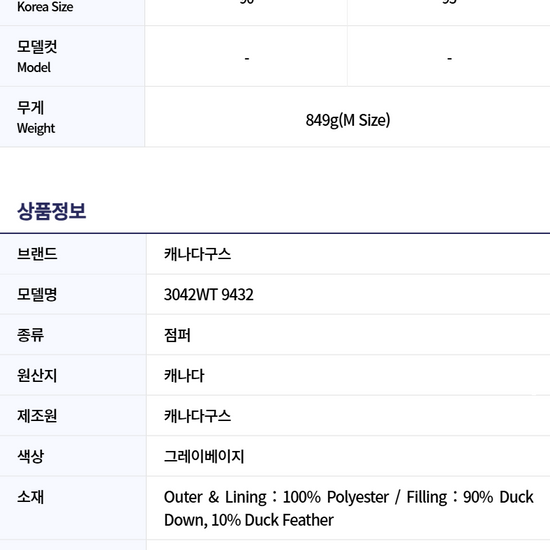Click the origin value 캐나다
This screenshot has height=550, width=550.
184,375
